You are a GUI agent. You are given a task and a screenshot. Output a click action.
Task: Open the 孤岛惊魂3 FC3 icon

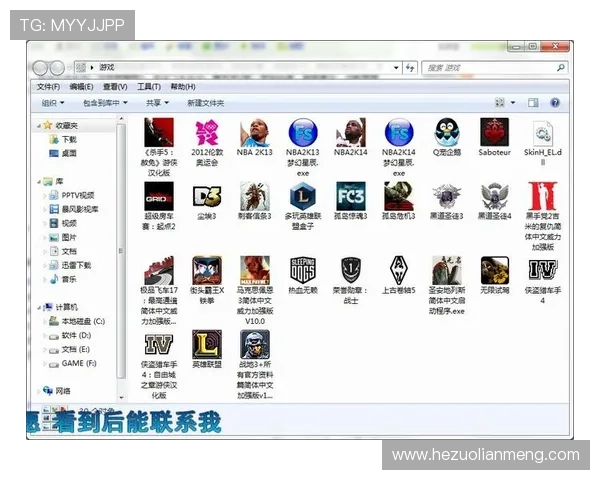pyautogui.click(x=351, y=196)
